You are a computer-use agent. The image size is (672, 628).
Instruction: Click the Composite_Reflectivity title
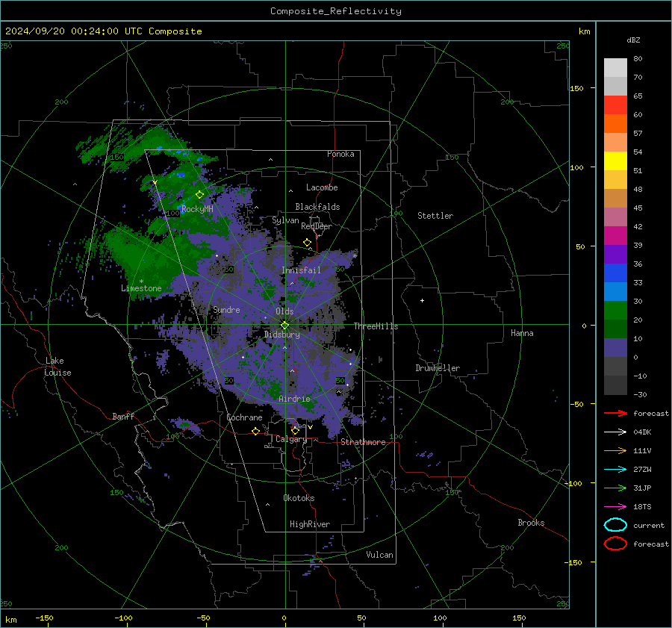(335, 11)
